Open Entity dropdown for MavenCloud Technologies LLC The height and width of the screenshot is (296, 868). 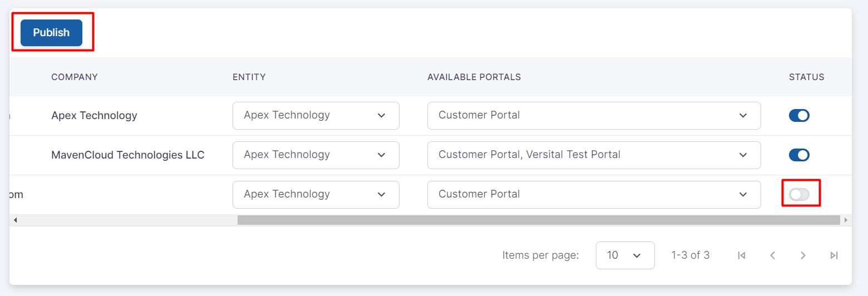(x=315, y=155)
